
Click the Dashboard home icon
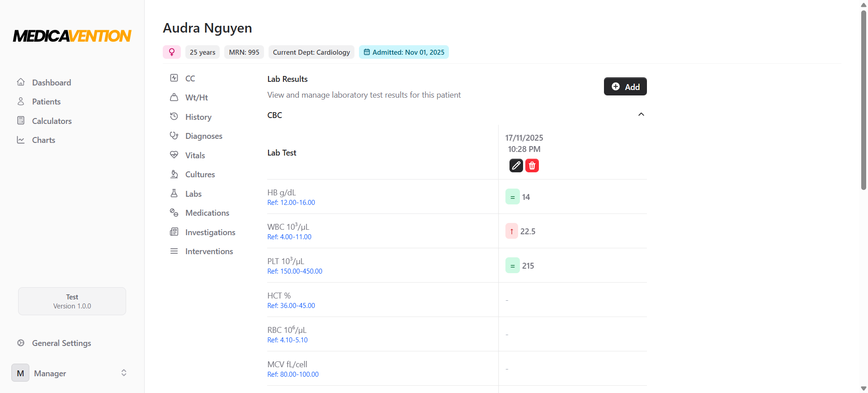pos(21,82)
